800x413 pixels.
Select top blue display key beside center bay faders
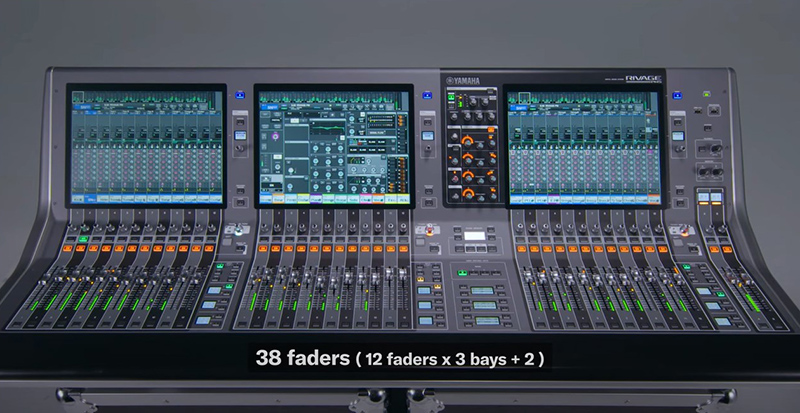424,290
